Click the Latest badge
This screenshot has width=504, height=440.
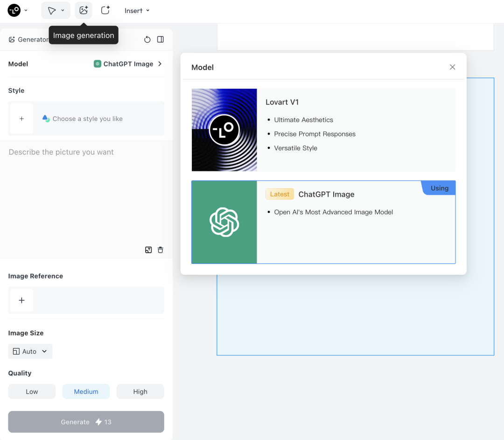click(280, 194)
